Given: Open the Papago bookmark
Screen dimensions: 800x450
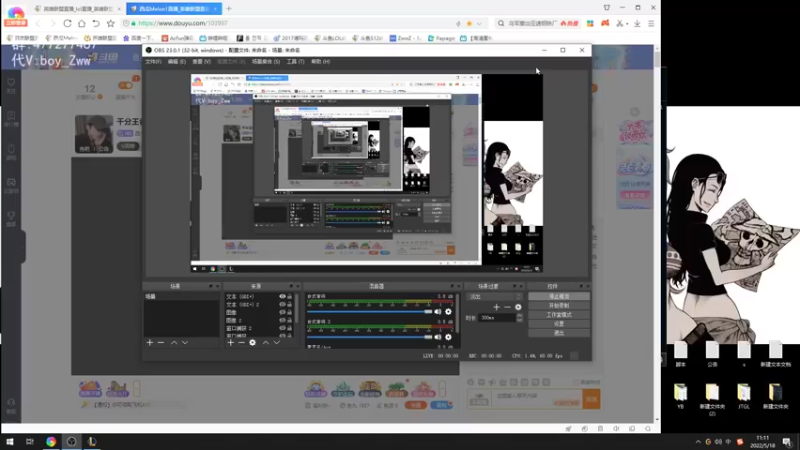Looking at the screenshot, I should point(441,38).
